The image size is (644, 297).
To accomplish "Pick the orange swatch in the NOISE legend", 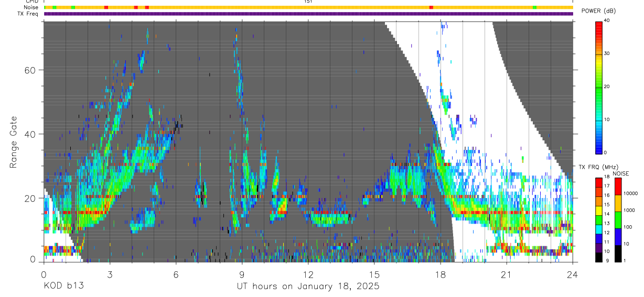I will (617, 203).
